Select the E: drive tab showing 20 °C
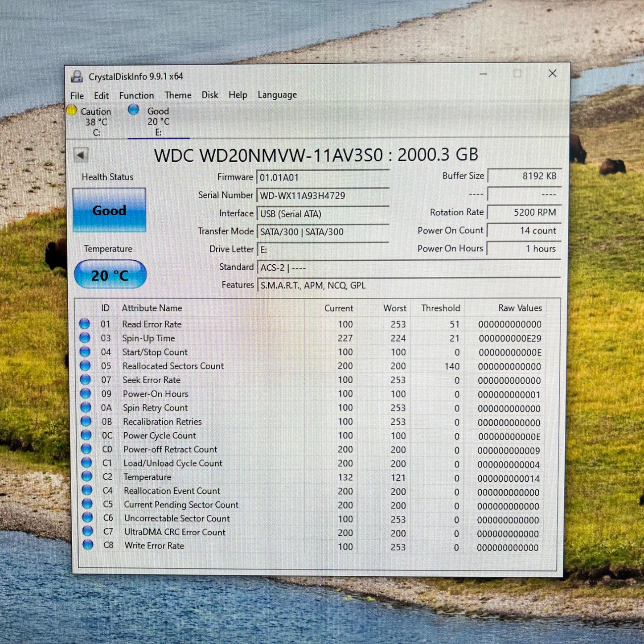This screenshot has width=644, height=644. click(x=158, y=121)
